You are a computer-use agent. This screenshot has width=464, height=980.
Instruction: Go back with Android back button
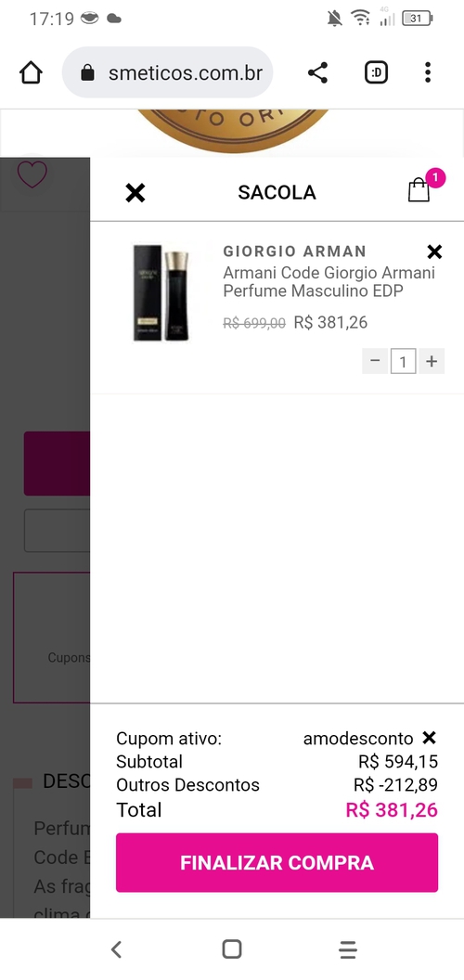pos(116,949)
